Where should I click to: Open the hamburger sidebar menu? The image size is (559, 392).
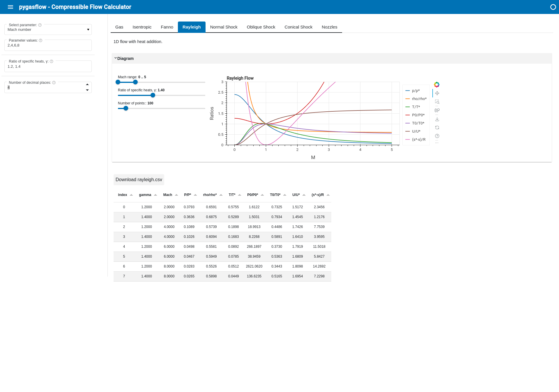tap(10, 7)
